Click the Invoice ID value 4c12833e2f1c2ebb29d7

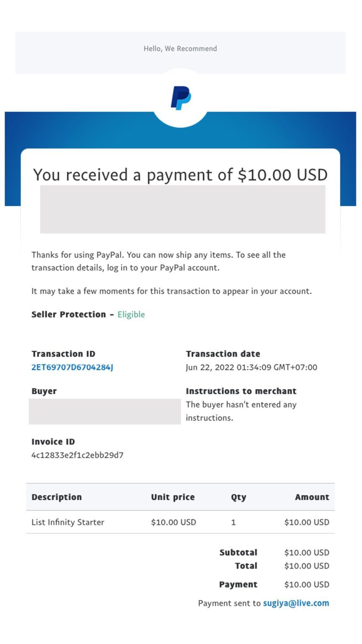pos(78,455)
